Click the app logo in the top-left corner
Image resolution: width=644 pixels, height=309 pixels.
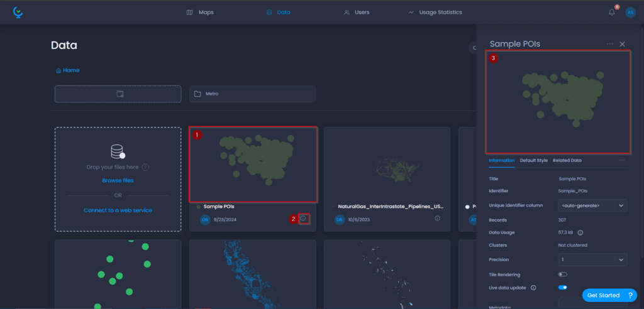[18, 13]
